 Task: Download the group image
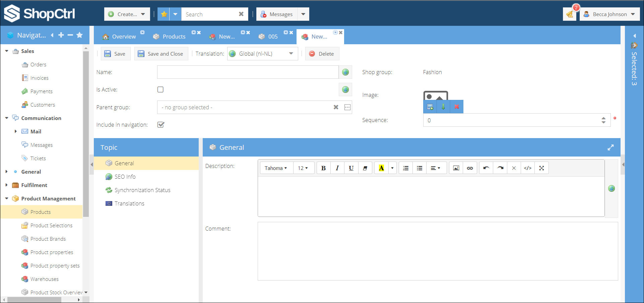[443, 107]
